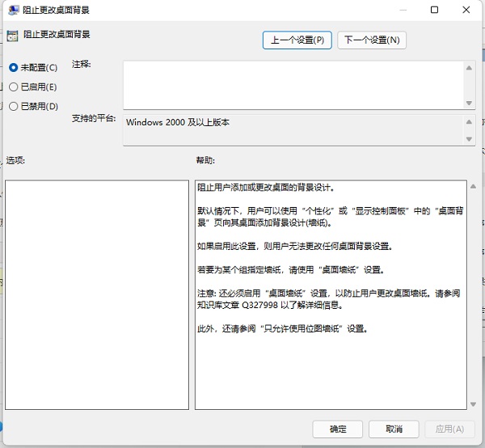Viewport: 485px width, 448px height.
Task: Click the empty 选项 options pane
Action: click(96, 294)
